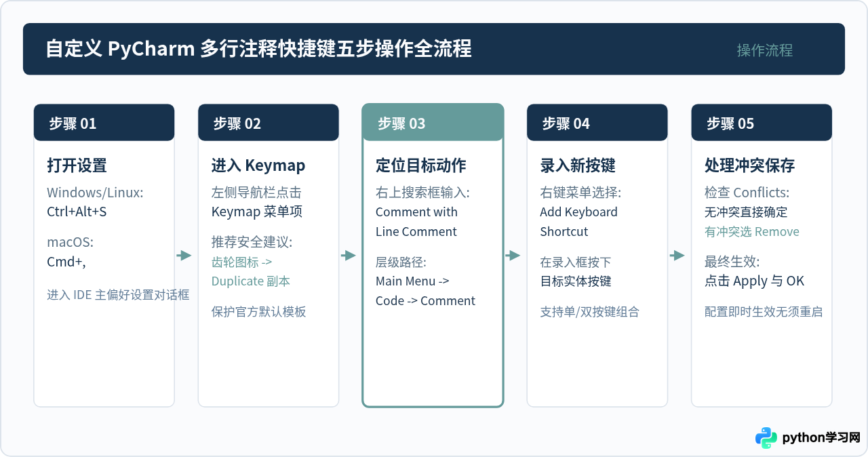Click the Python logo icon

[x=766, y=438]
